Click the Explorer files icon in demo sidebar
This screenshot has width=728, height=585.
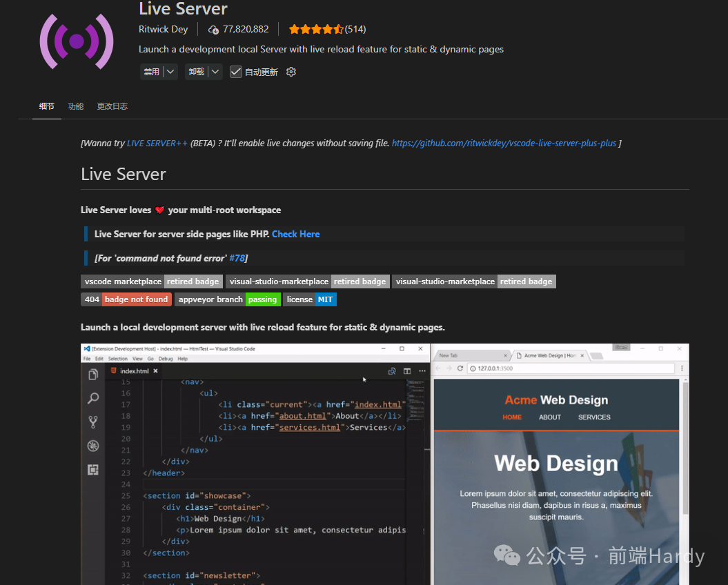93,374
